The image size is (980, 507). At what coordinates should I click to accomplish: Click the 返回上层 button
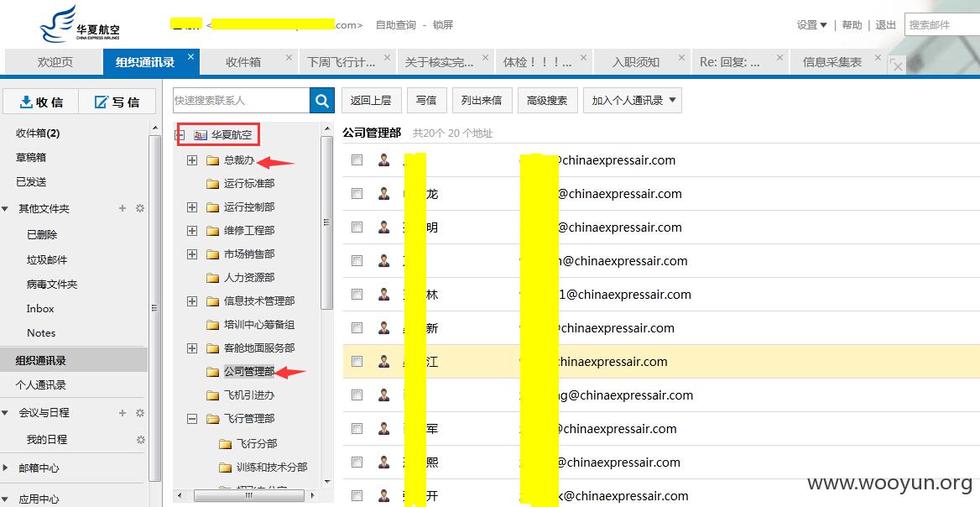click(x=371, y=100)
